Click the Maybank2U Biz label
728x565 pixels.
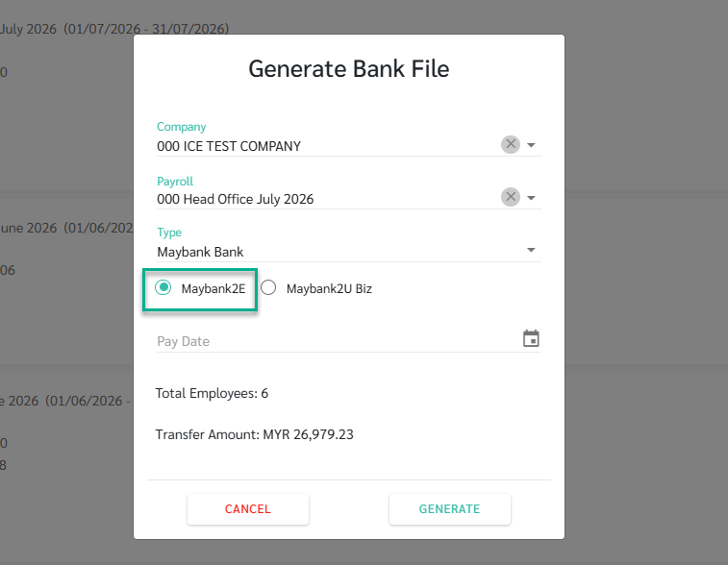pyautogui.click(x=329, y=288)
